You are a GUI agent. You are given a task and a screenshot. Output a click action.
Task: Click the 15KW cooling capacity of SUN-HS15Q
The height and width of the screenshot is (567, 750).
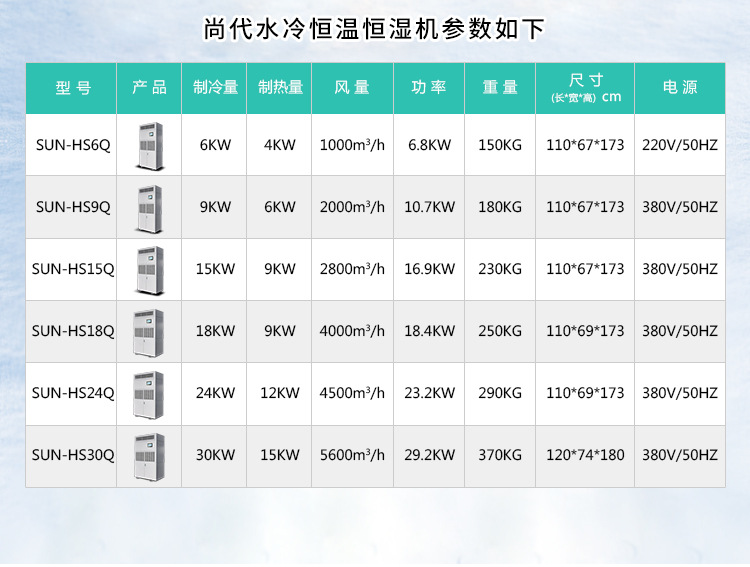click(x=215, y=269)
